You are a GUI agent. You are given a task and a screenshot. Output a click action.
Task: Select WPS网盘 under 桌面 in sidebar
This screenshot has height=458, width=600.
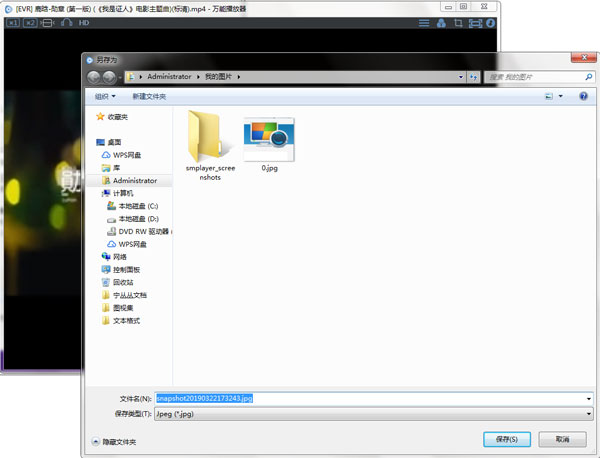point(127,155)
